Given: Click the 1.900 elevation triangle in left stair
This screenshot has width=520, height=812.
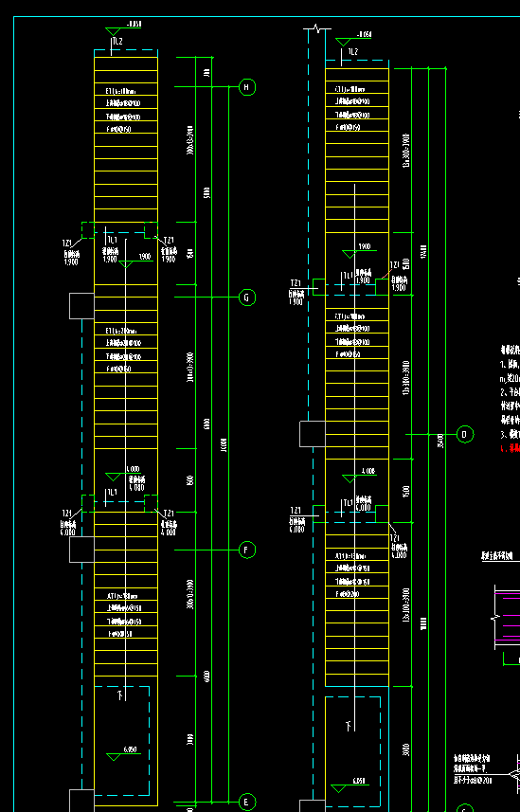Looking at the screenshot, I should 126,264.
